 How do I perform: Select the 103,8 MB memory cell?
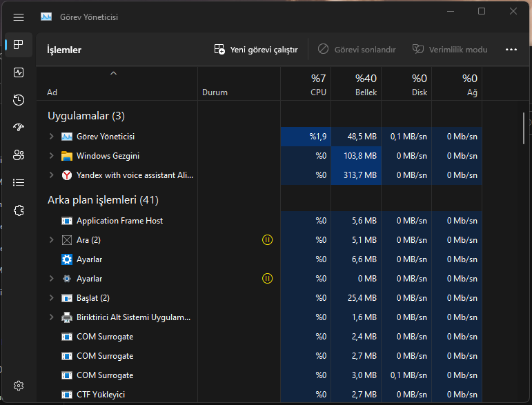click(x=356, y=156)
